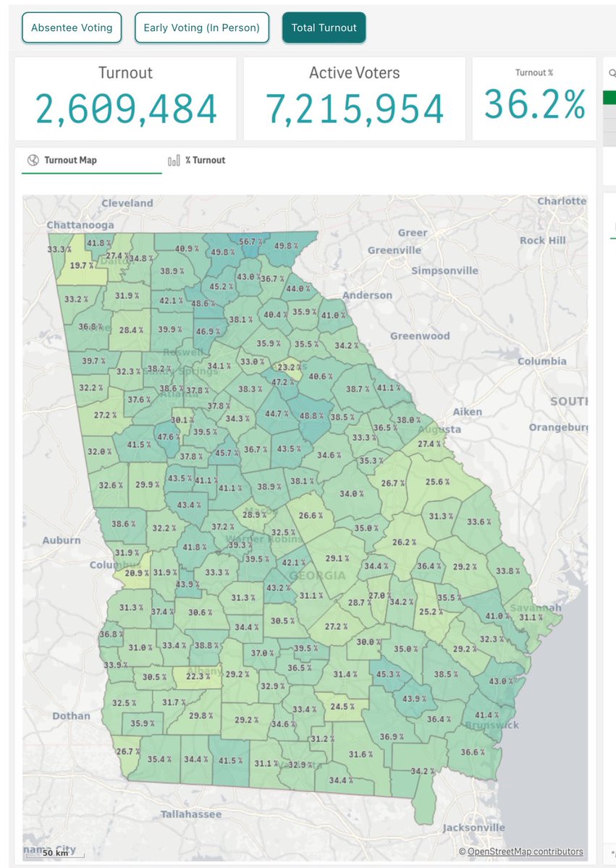Switch to the % Turnout tab
The width and height of the screenshot is (616, 868).
pos(205,160)
